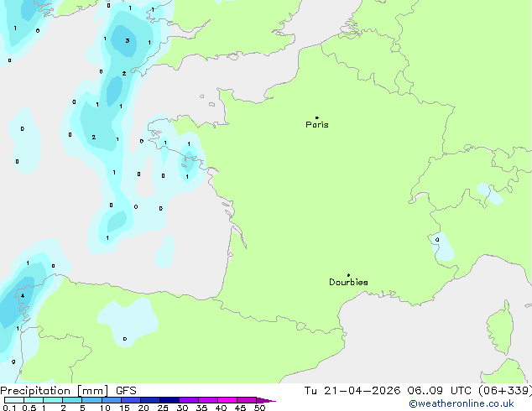This screenshot has width=532, height=411.
Task: Click the Dourbies location dot marker
Action: [348, 275]
